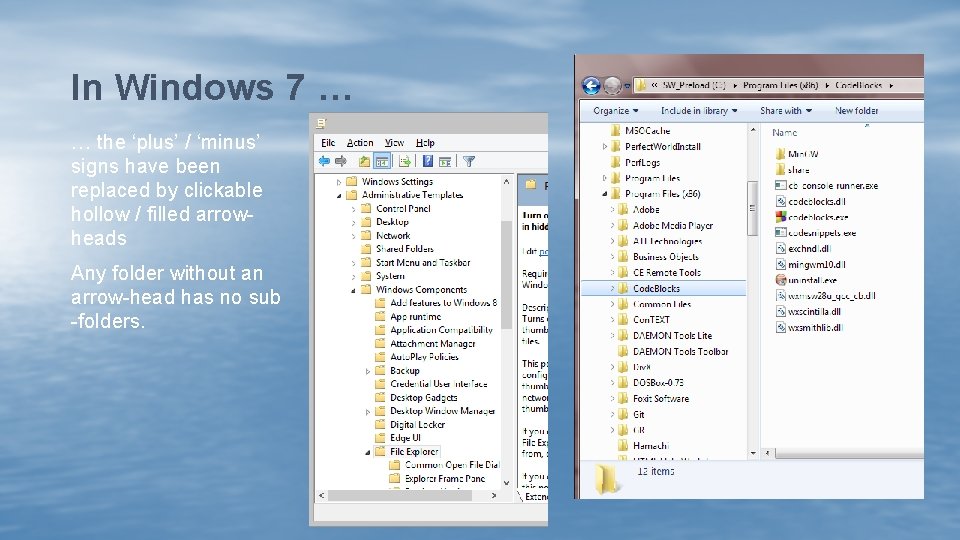Image resolution: width=960 pixels, height=540 pixels.
Task: Click the codeblocks.exe file icon
Action: [x=781, y=217]
